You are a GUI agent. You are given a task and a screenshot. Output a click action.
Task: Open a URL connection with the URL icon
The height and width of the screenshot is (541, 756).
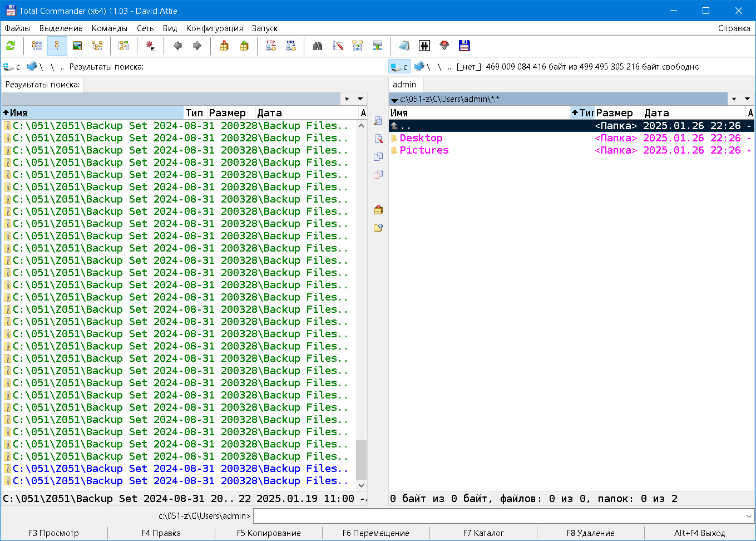[x=290, y=46]
